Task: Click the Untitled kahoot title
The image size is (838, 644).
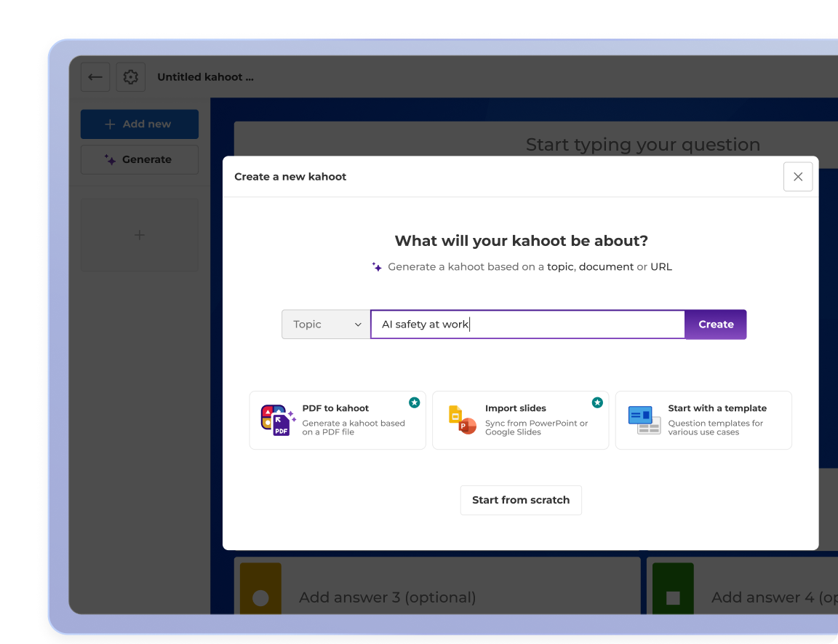Action: [205, 77]
